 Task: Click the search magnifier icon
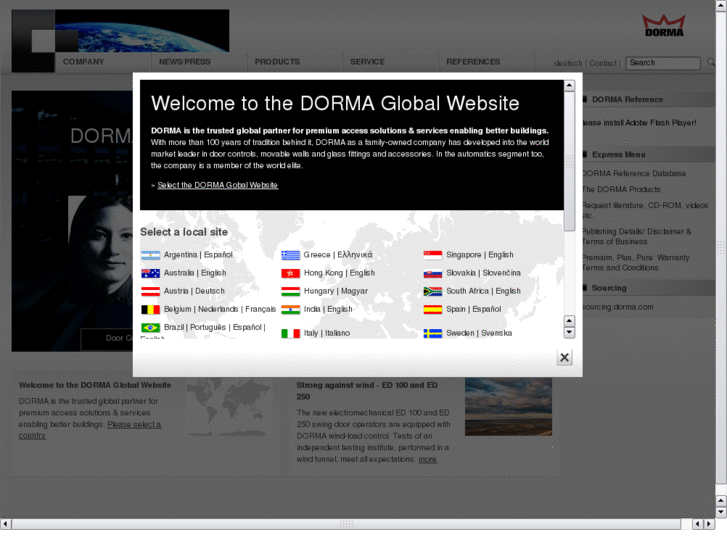point(711,62)
